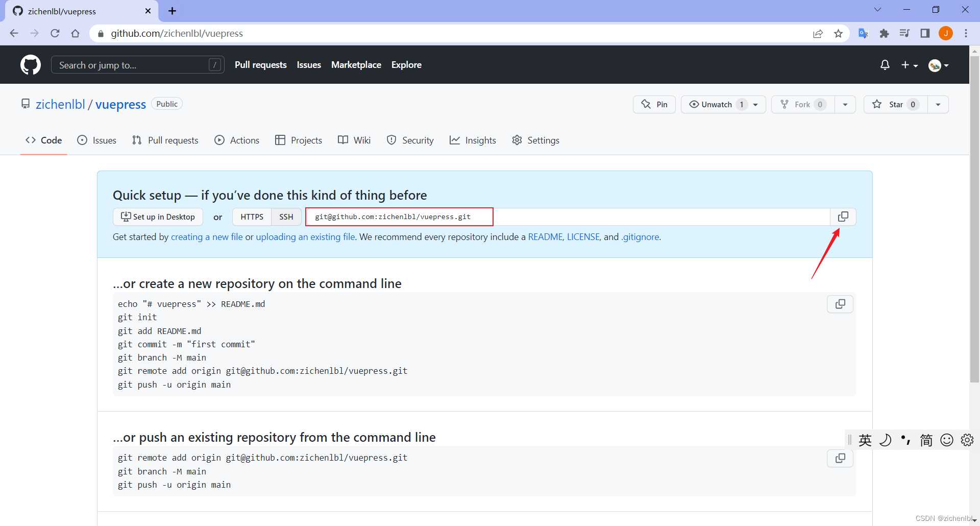Screen dimensions: 980x526
Task: Follow the uploading an existing file link
Action: click(x=305, y=237)
